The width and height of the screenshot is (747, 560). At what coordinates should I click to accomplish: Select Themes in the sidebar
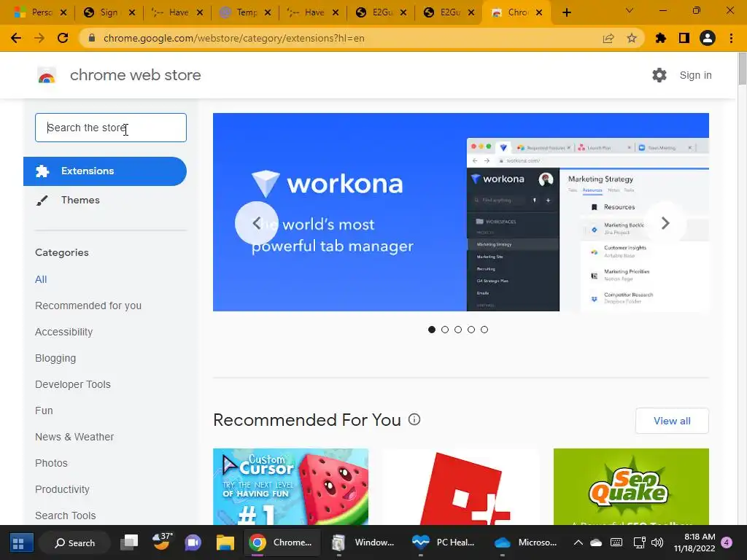[80, 200]
